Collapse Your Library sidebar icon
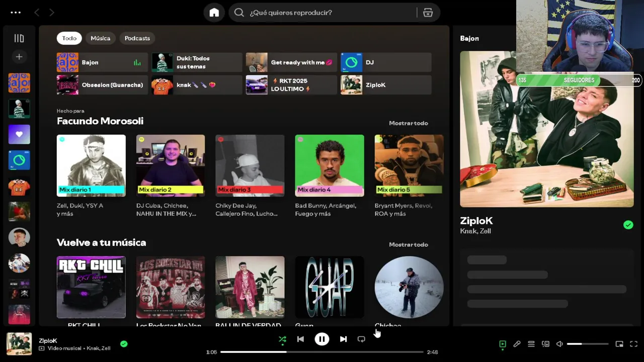 pos(19,38)
